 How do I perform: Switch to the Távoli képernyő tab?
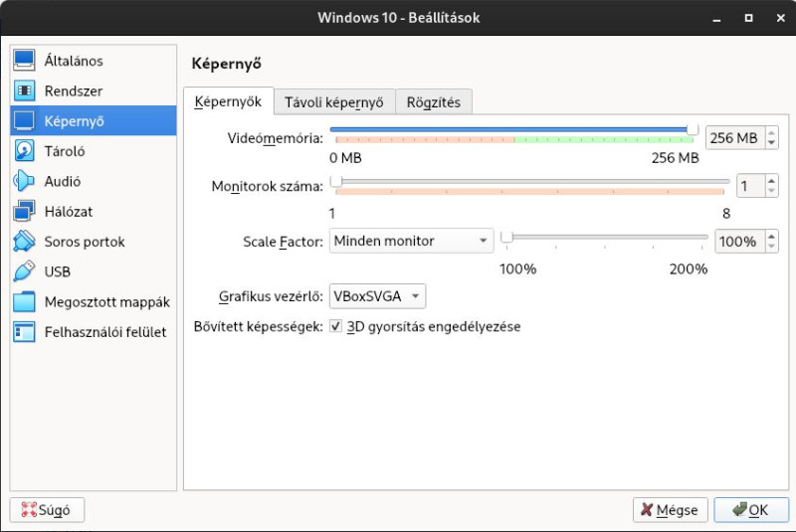(334, 102)
